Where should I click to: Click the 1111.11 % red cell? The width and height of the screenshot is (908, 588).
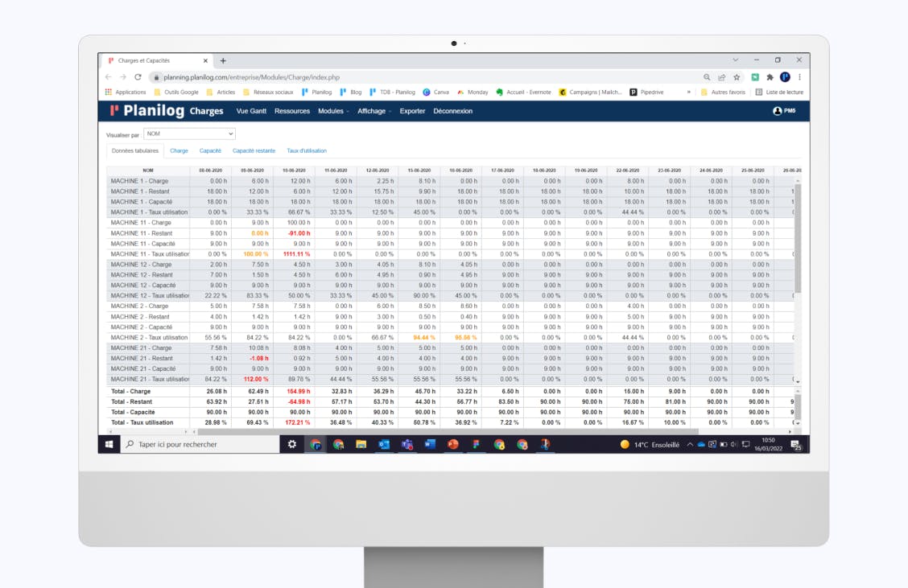[x=296, y=254]
